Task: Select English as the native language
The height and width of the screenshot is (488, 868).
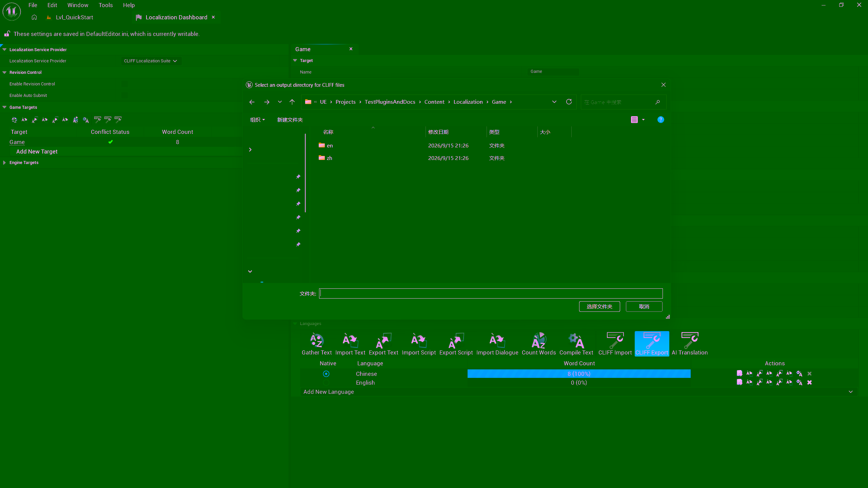Action: (326, 383)
